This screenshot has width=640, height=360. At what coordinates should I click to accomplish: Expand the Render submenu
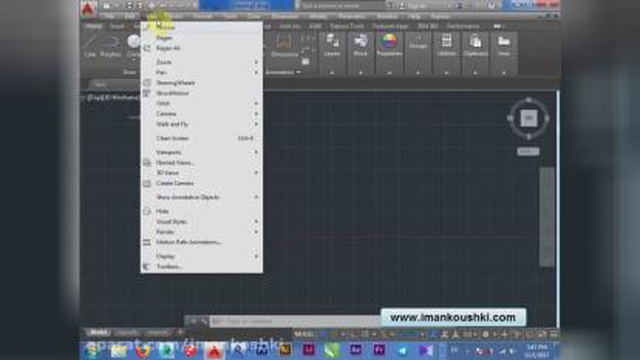(x=202, y=232)
